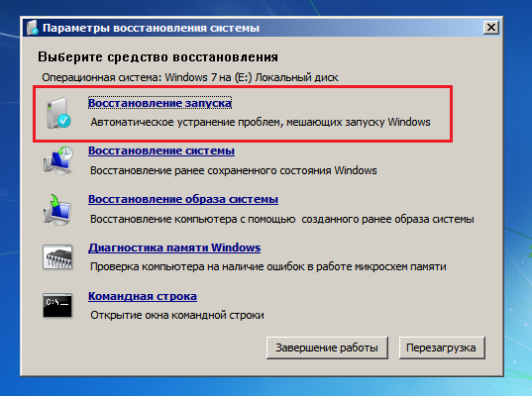Open the Восстановление системы link
532x396 pixels.
click(161, 150)
